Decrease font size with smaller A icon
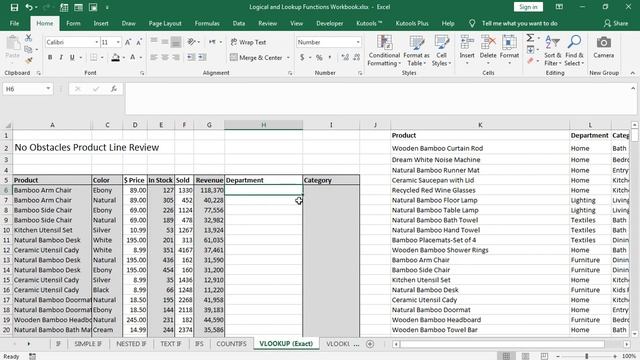The image size is (640, 360). pyautogui.click(x=139, y=42)
